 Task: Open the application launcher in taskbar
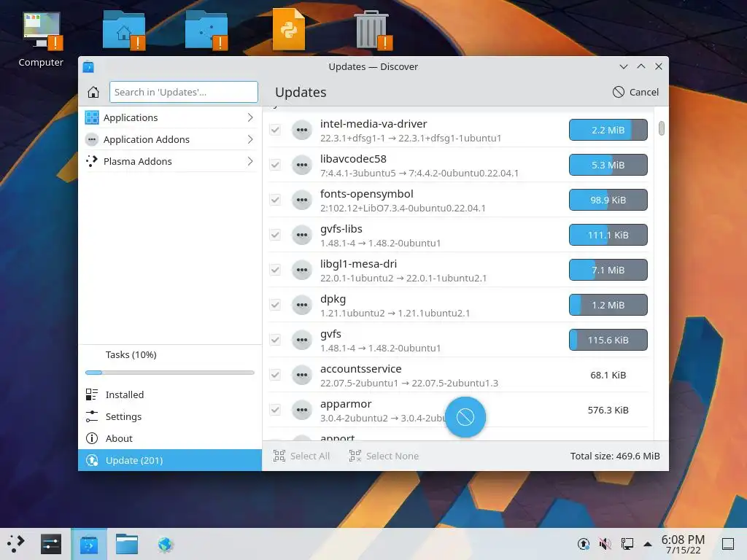16,544
